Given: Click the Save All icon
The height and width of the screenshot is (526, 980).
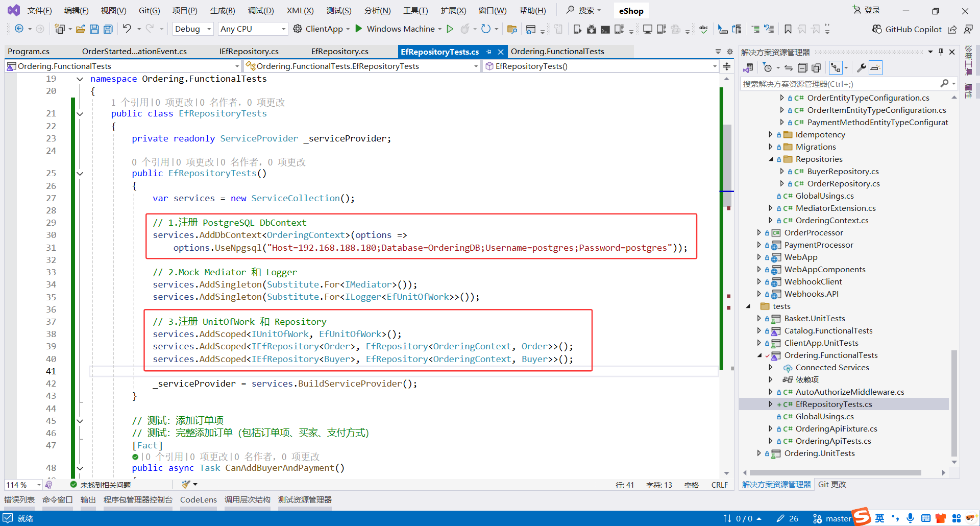Looking at the screenshot, I should (x=108, y=29).
